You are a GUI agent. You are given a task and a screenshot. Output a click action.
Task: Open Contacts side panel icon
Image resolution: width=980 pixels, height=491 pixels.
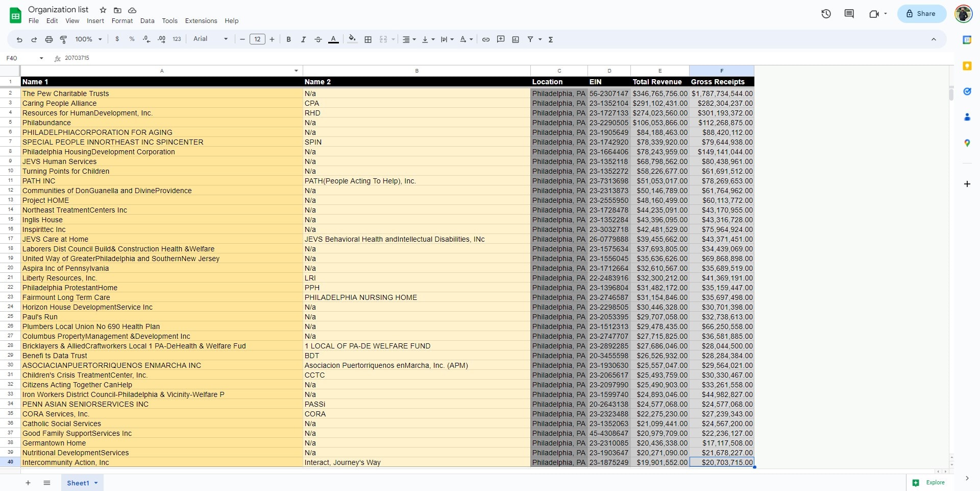coord(967,117)
